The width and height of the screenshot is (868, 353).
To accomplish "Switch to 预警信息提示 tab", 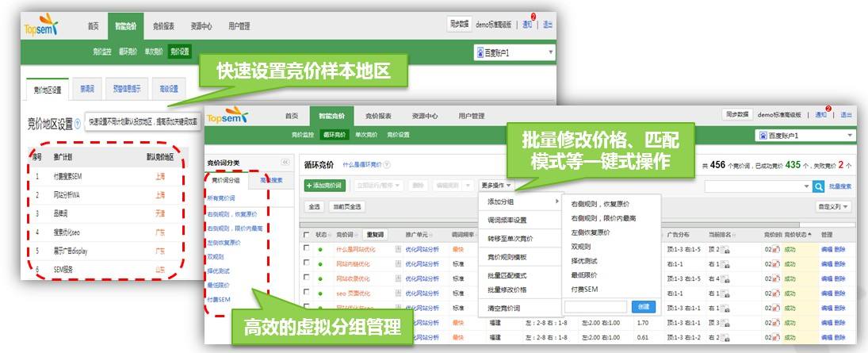I will click(x=127, y=89).
